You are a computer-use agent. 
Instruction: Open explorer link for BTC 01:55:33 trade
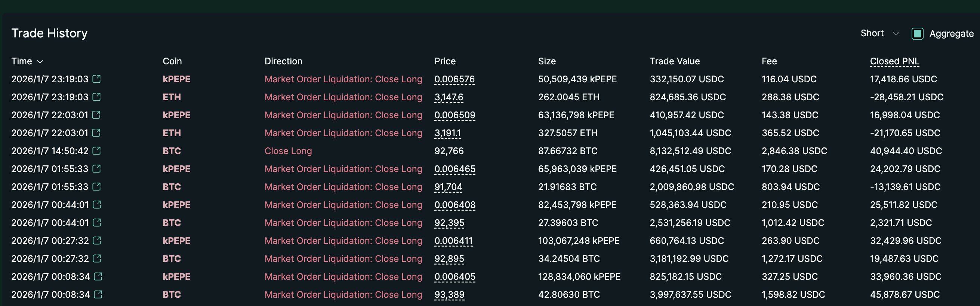[x=97, y=187]
